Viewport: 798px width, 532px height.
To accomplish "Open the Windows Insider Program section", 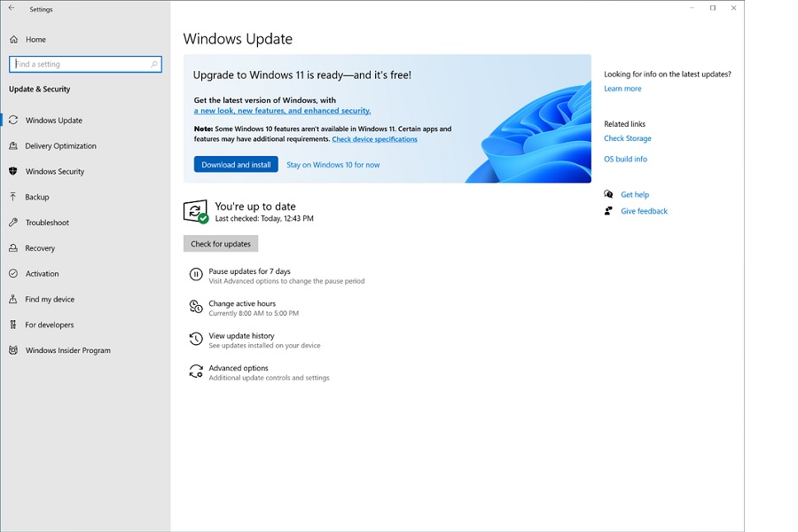I will pyautogui.click(x=67, y=350).
